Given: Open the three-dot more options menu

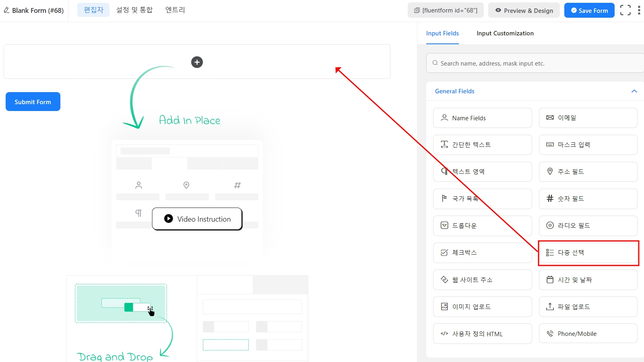Looking at the screenshot, I should click(639, 10).
